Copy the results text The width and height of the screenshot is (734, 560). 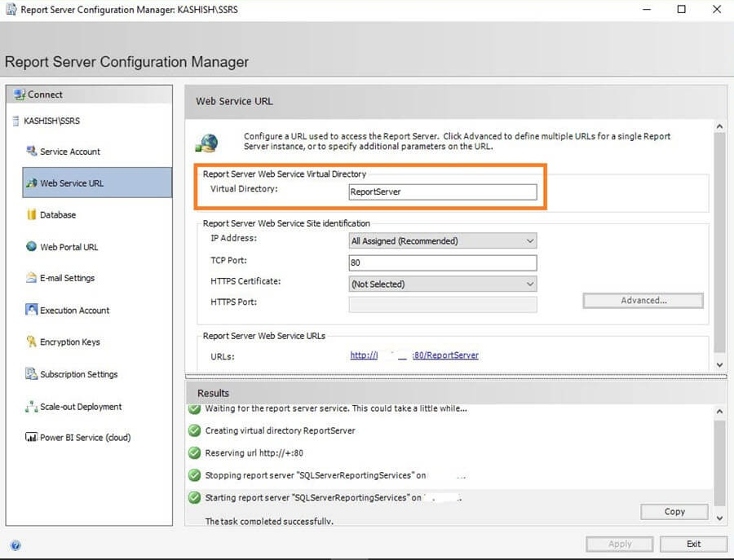click(674, 512)
